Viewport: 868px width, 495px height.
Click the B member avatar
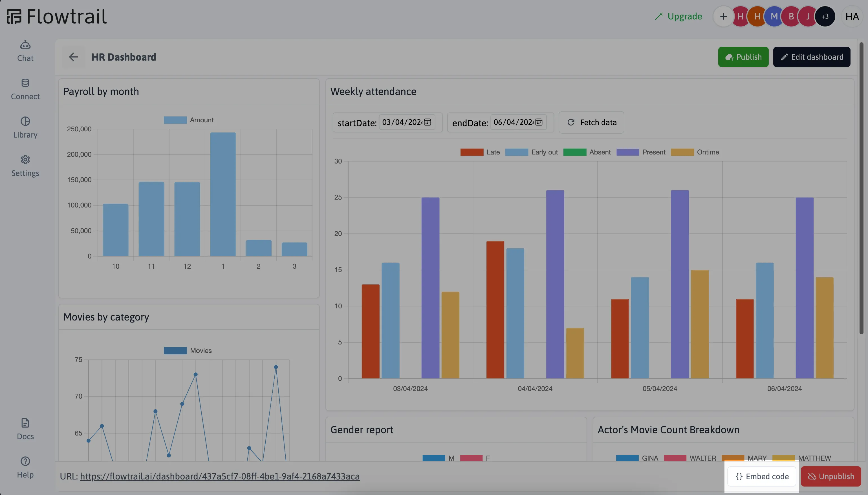pos(791,16)
